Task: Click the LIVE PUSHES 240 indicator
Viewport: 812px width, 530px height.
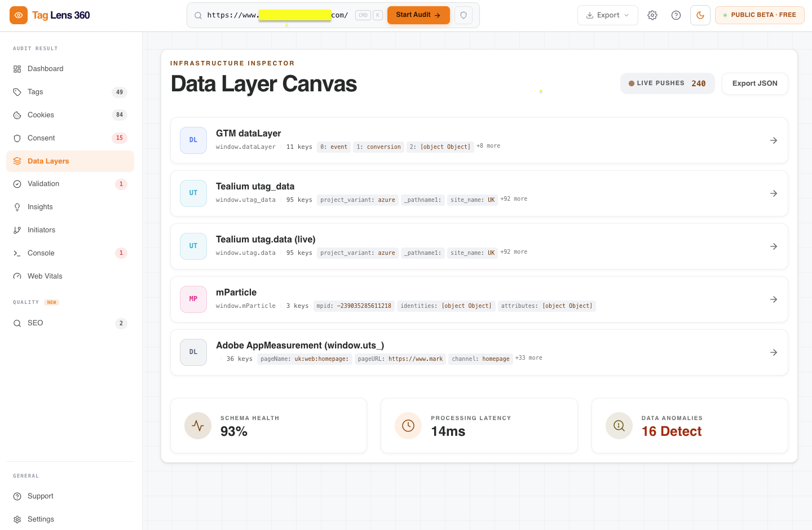Action: tap(668, 83)
